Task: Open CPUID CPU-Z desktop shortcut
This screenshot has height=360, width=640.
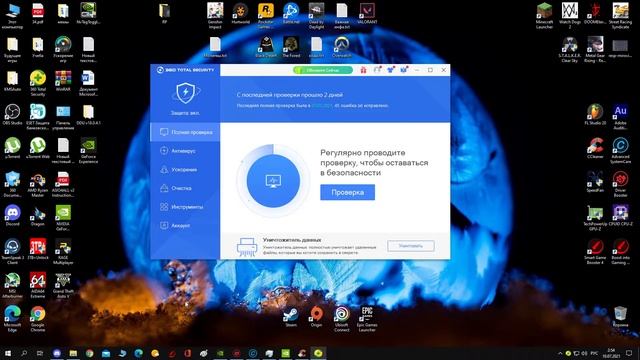Action: tap(620, 216)
